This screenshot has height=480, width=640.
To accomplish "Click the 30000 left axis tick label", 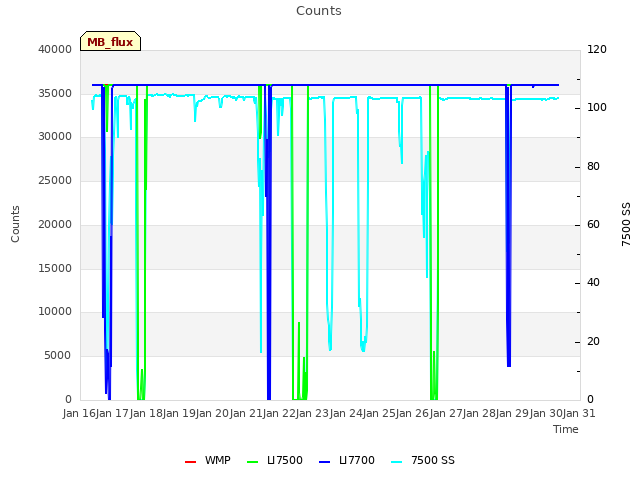I will pyautogui.click(x=55, y=137).
